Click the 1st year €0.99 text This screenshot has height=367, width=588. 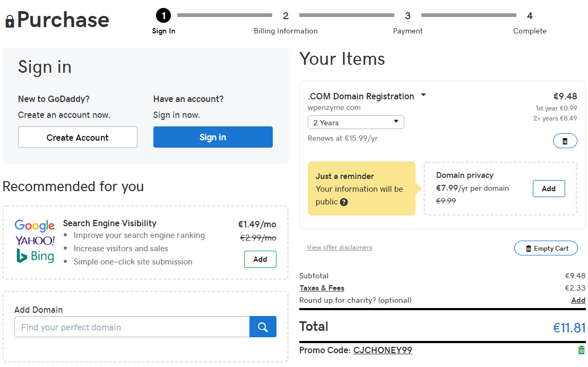click(x=557, y=108)
